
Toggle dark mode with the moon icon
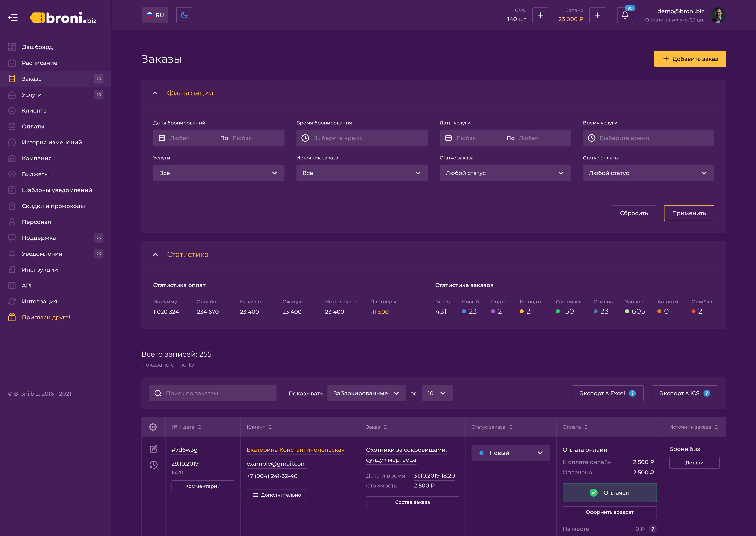click(x=184, y=15)
